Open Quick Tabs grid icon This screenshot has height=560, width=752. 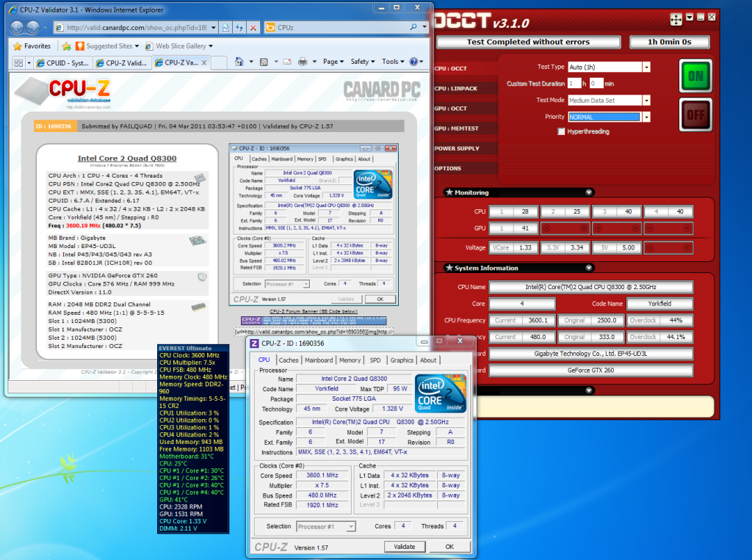point(18,63)
